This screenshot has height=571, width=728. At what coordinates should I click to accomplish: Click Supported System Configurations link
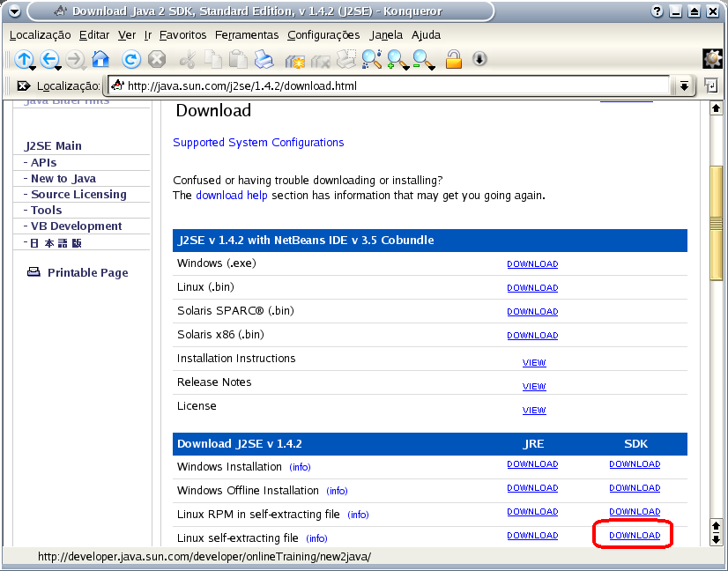click(x=258, y=143)
